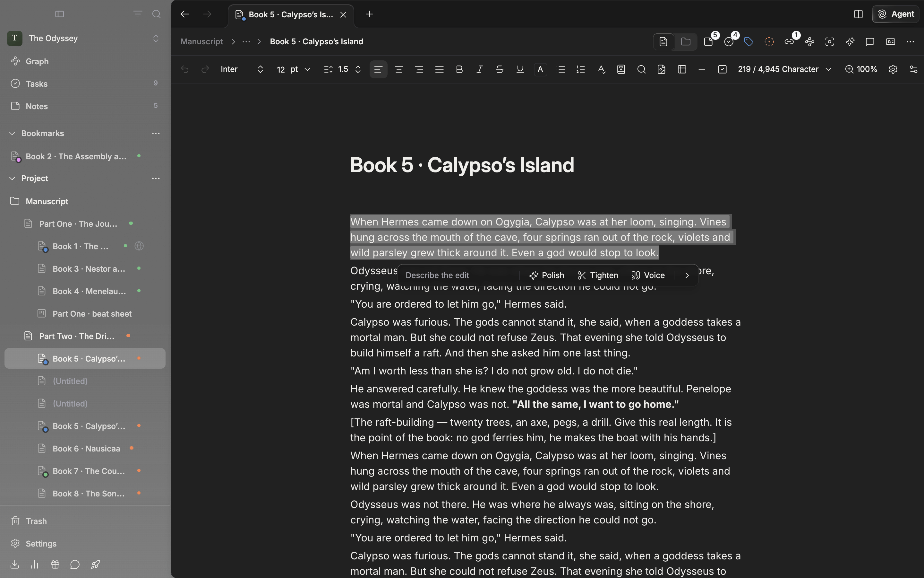Image resolution: width=924 pixels, height=578 pixels.
Task: Open notes icon with badge 5
Action: 709,42
